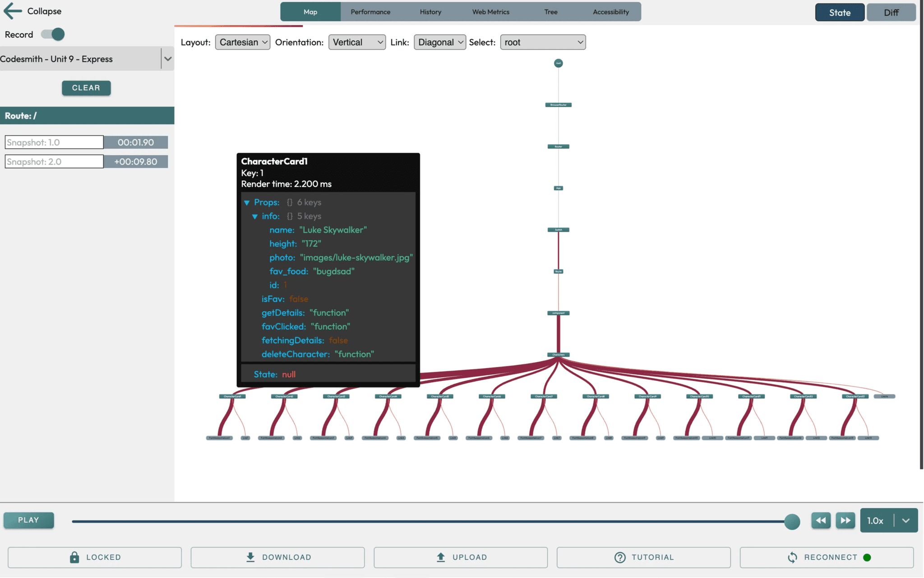Open the Performance tab
Screen dimensions: 924x578
pyautogui.click(x=370, y=12)
